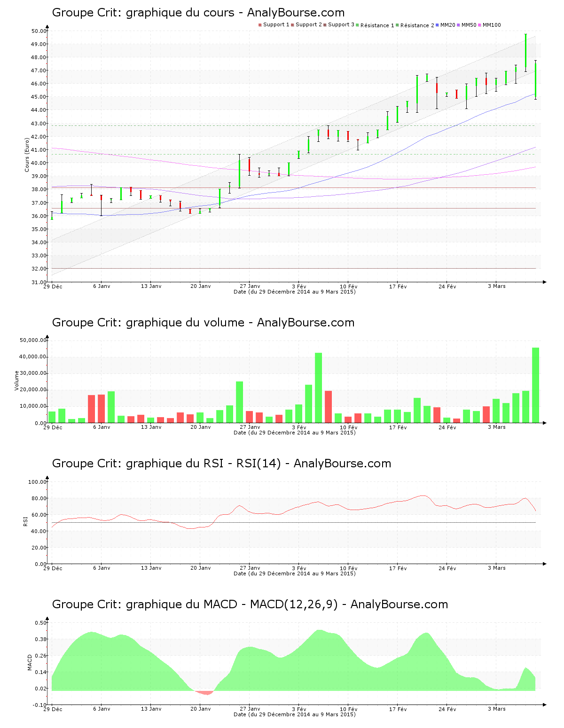Click '6 Janv' on the volume chart axis
Image resolution: width=564 pixels, height=728 pixels.
tap(102, 427)
